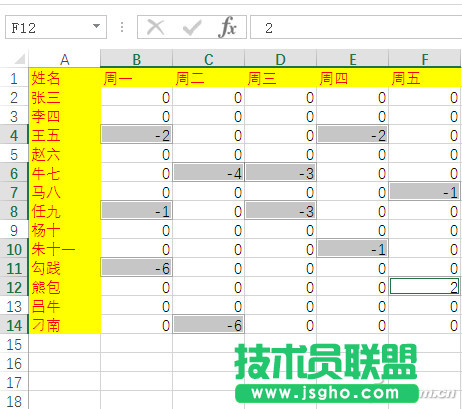Click the Cancel X icon in formula bar
Image resolution: width=462 pixels, height=409 pixels.
pos(155,27)
